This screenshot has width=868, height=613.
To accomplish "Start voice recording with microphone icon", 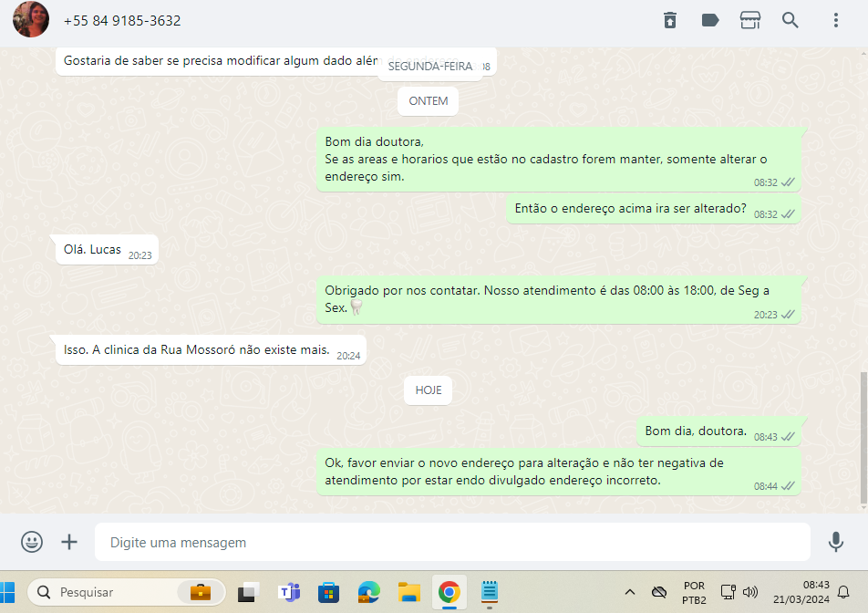I will coord(836,542).
